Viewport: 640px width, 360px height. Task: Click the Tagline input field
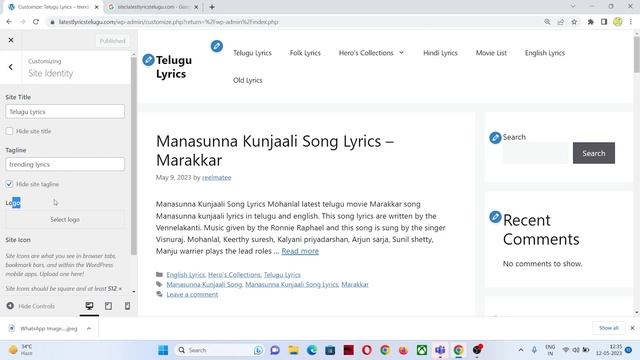pyautogui.click(x=65, y=164)
